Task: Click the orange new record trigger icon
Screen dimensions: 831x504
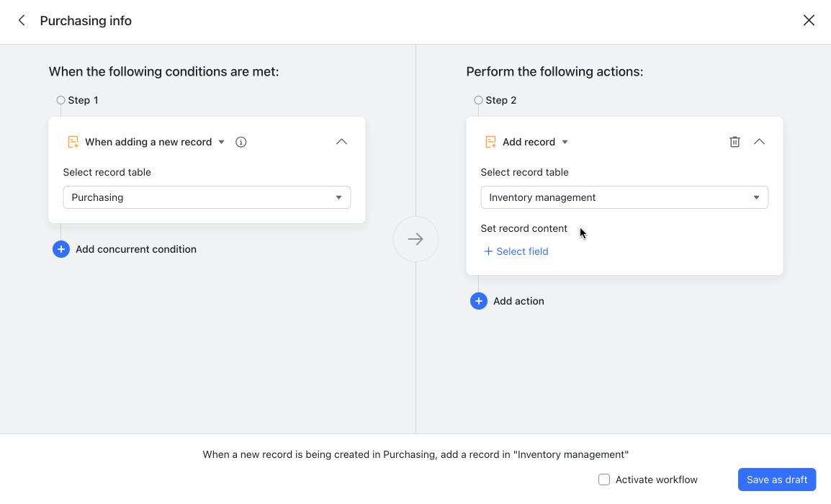Action: (72, 142)
